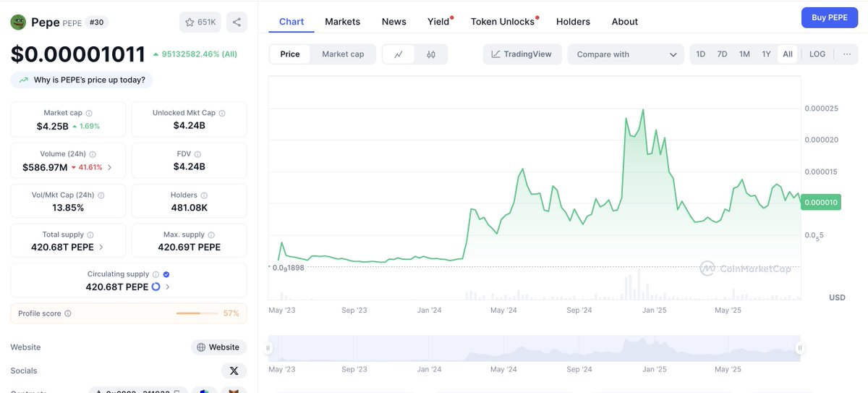Open the Compare with dropdown

click(626, 54)
